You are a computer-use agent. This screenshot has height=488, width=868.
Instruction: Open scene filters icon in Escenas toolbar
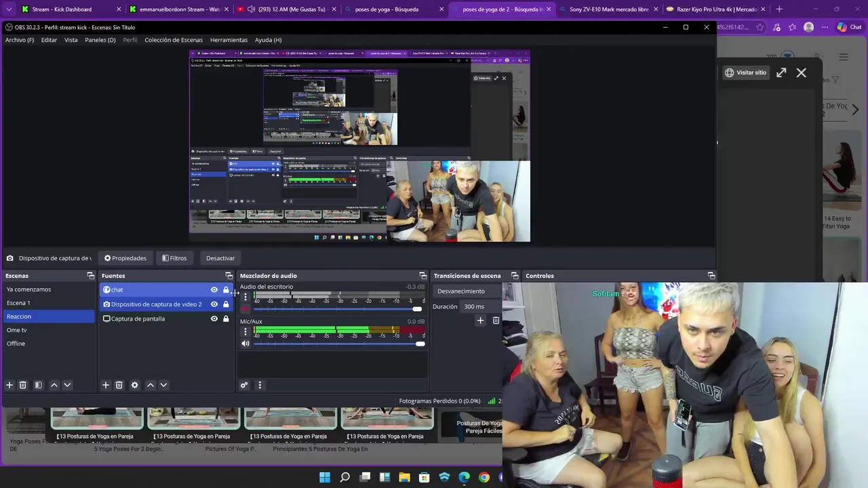click(x=38, y=385)
